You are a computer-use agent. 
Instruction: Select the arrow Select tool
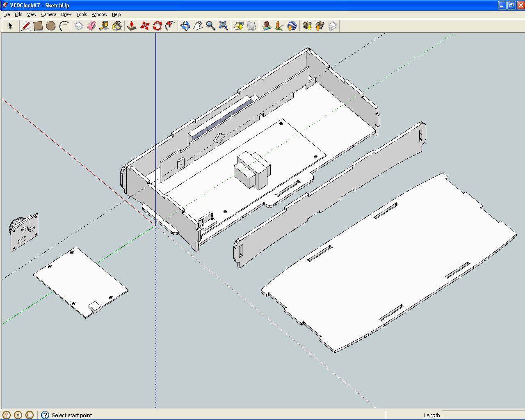coord(10,26)
